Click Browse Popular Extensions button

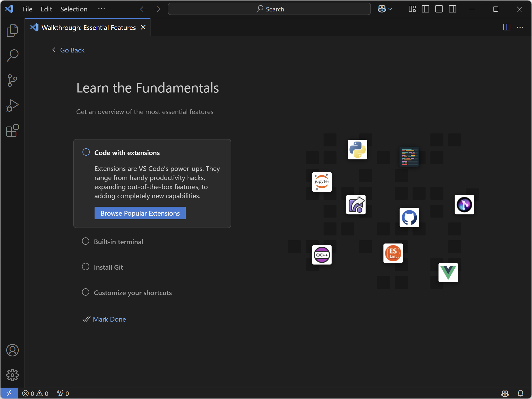coord(140,213)
